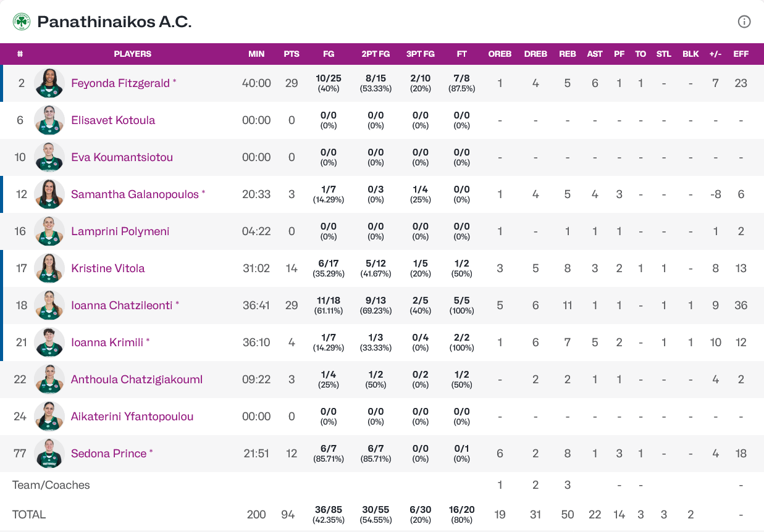Image resolution: width=764 pixels, height=532 pixels.
Task: Click the PLAYERS column header
Action: click(133, 54)
